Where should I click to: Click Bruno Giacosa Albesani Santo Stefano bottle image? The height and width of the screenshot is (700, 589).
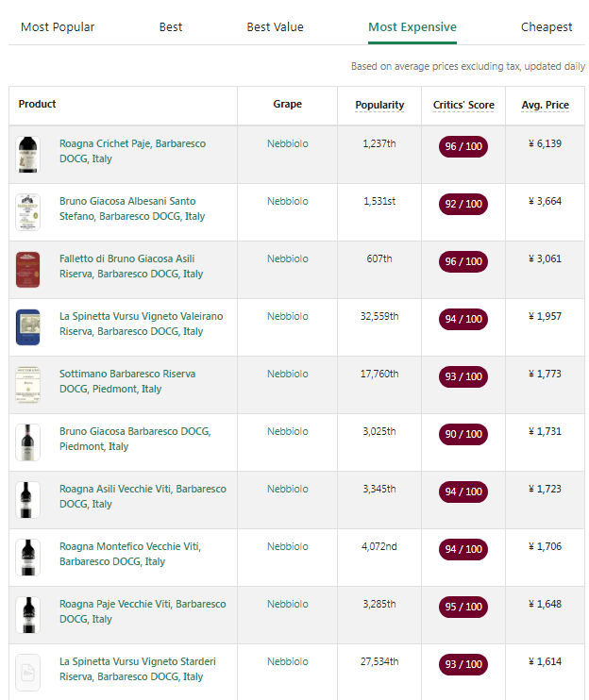pyautogui.click(x=28, y=212)
